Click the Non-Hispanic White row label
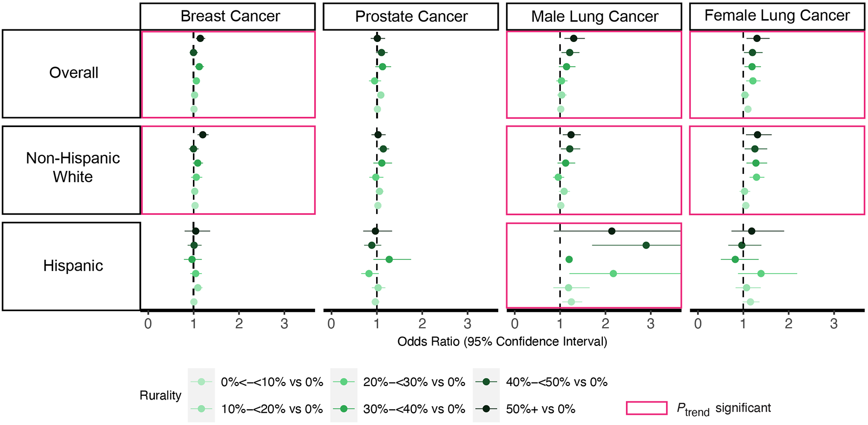 point(73,168)
